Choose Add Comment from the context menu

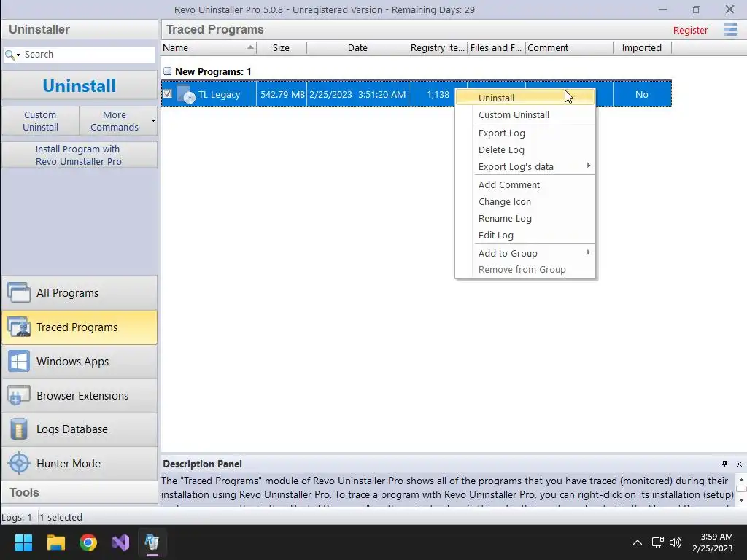525,184
